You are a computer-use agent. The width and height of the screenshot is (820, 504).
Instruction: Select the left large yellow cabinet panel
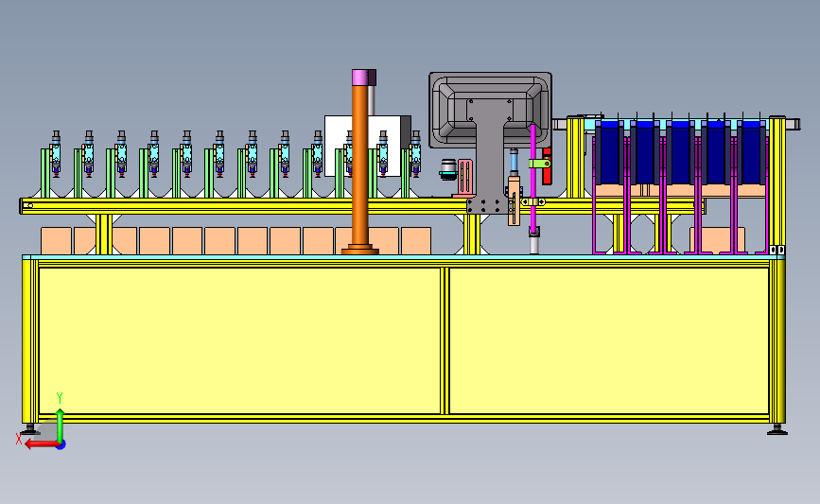[239, 340]
